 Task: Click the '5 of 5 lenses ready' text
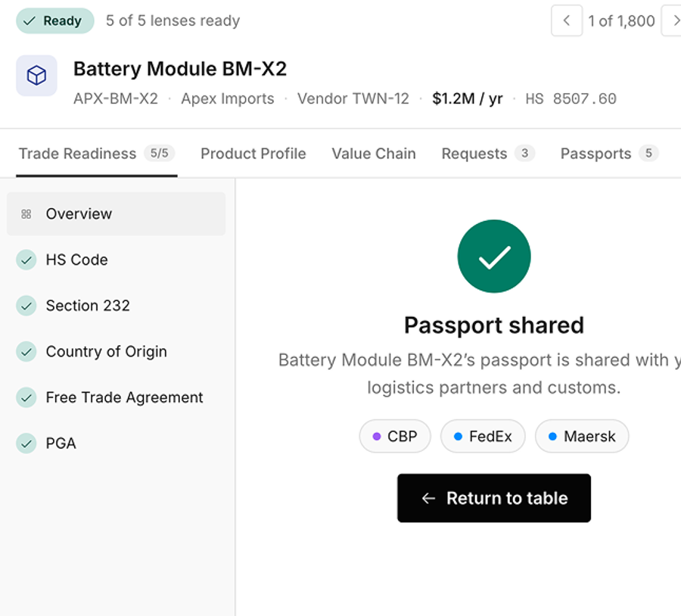click(x=173, y=20)
